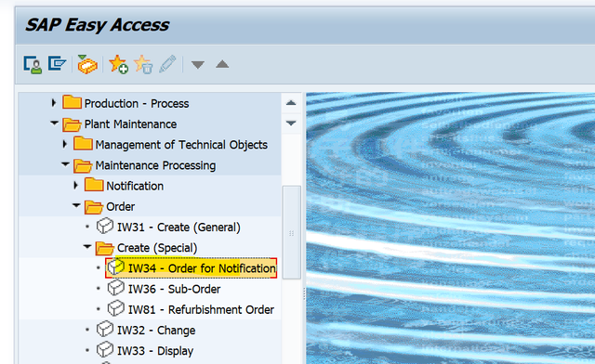Click the Order folder icon

94,207
